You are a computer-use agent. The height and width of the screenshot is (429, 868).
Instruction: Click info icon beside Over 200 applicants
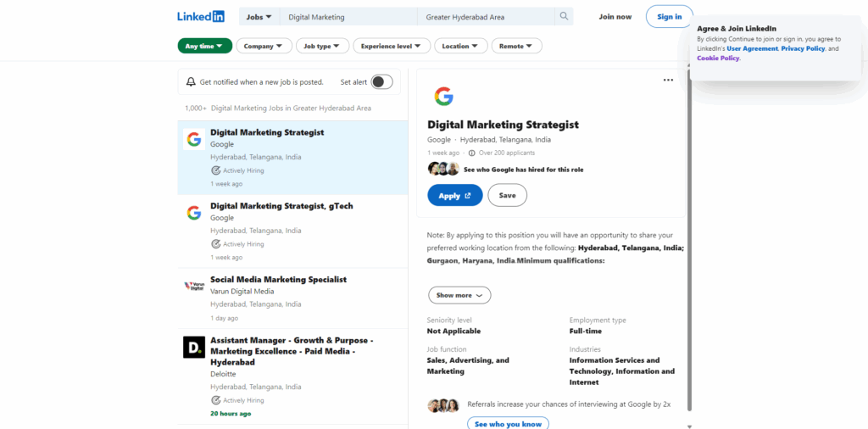[x=471, y=153]
